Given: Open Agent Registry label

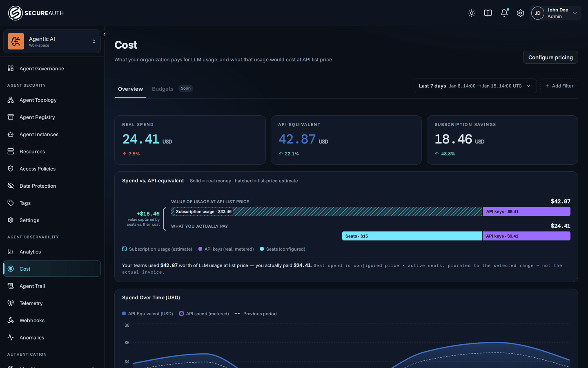Looking at the screenshot, I should point(37,117).
